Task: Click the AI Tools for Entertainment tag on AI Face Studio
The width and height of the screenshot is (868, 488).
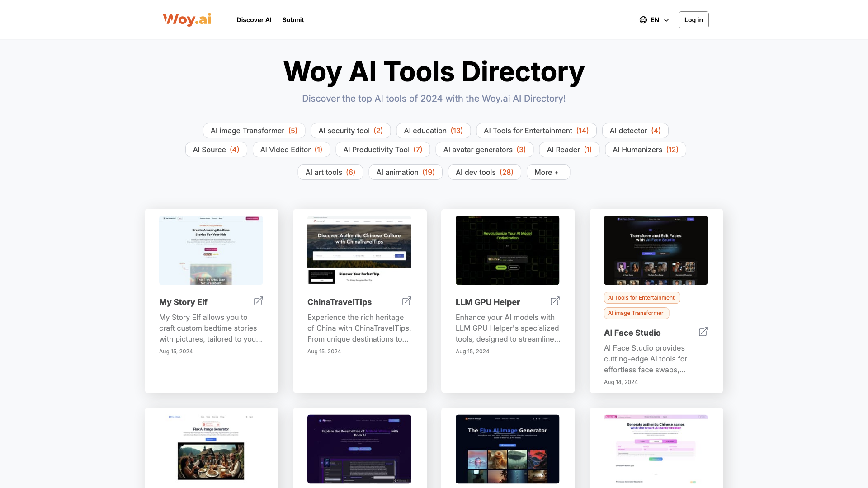Action: point(641,297)
